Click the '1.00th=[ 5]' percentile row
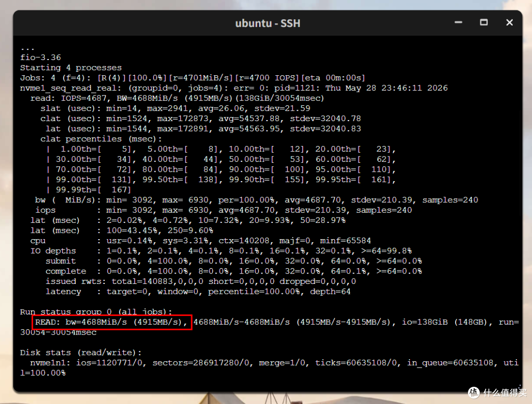The image size is (532, 404). (221, 149)
